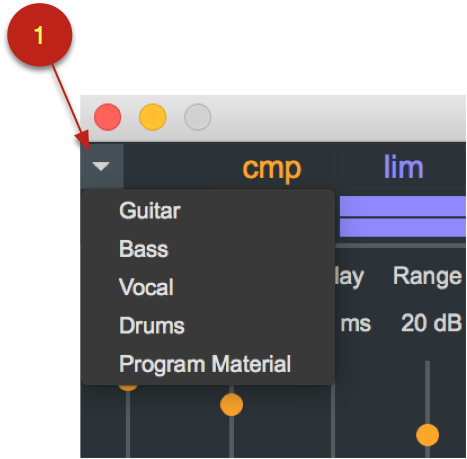Close the window with the red button
The width and height of the screenshot is (467, 459).
(107, 117)
